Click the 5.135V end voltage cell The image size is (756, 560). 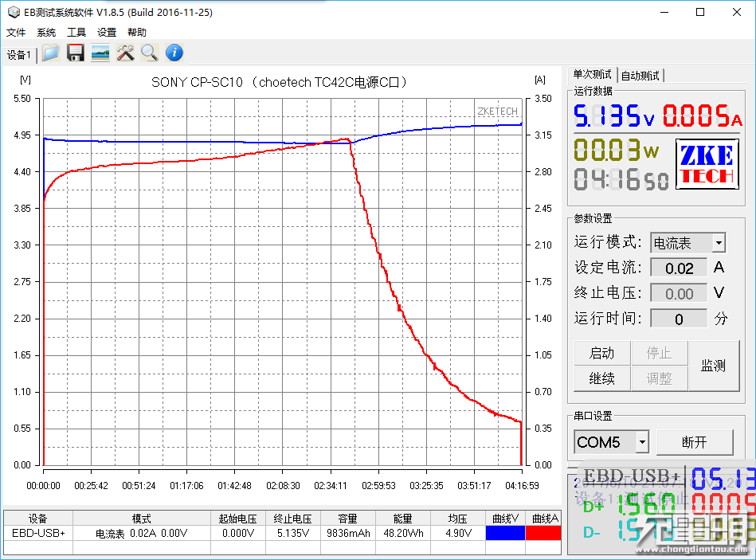click(x=293, y=533)
